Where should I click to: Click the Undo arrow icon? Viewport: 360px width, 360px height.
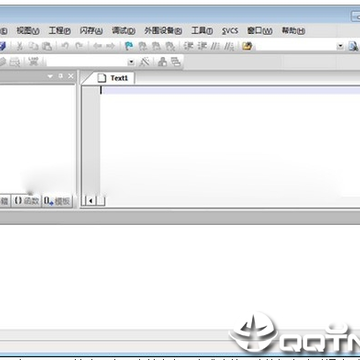point(65,46)
